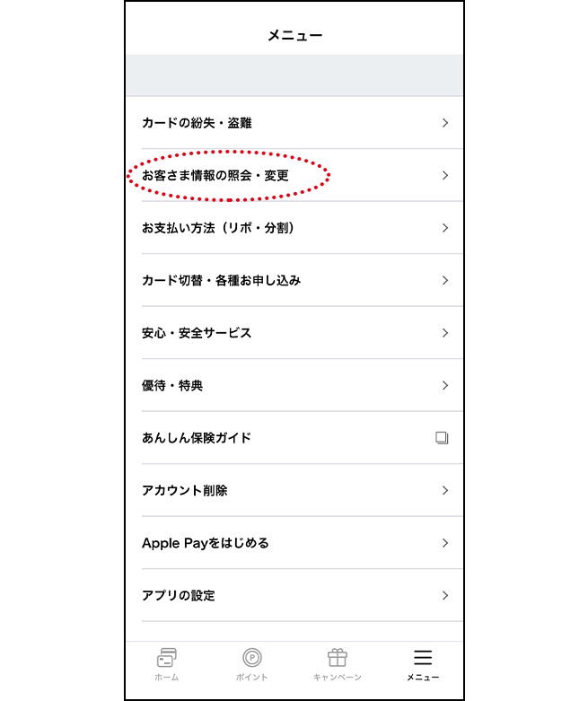Viewport: 588px width, 701px height.
Task: Open 安心・安全サービス item
Action: click(294, 333)
